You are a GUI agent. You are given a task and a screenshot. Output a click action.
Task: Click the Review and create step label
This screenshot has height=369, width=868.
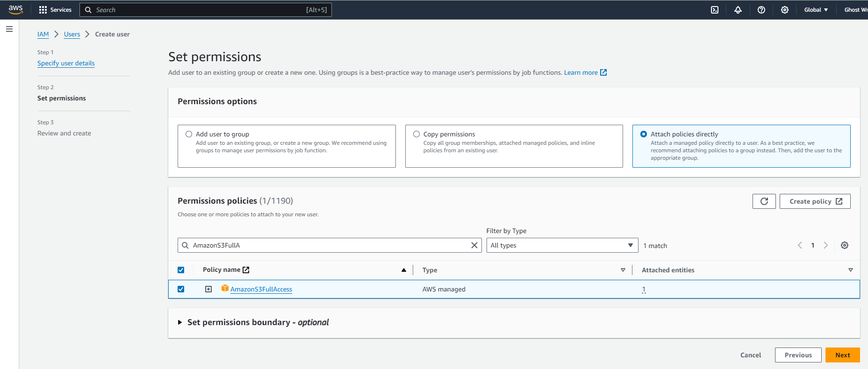click(x=64, y=133)
